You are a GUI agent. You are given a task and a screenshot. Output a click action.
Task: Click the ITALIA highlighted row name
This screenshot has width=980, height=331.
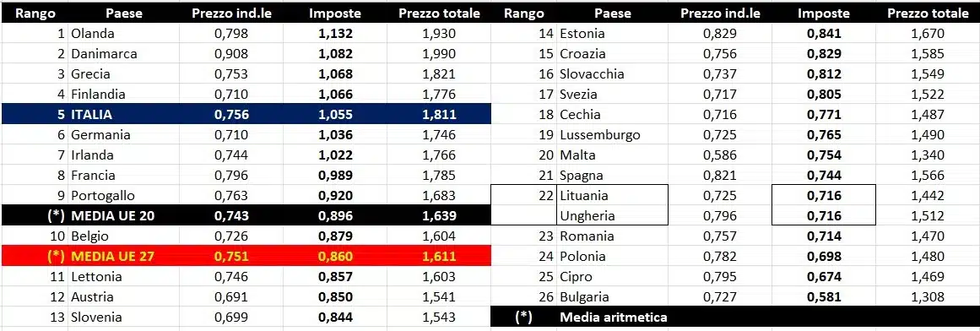coord(123,115)
